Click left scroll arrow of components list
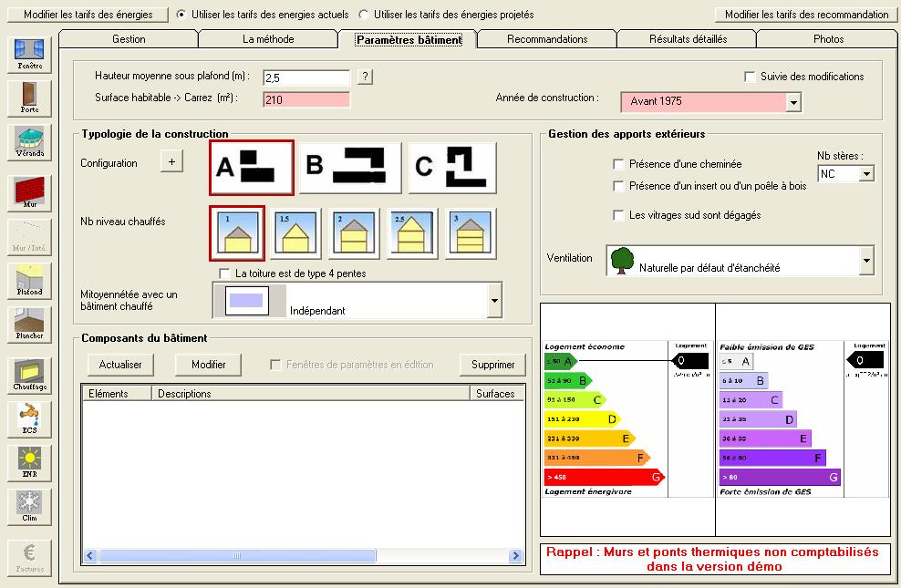 pyautogui.click(x=90, y=555)
